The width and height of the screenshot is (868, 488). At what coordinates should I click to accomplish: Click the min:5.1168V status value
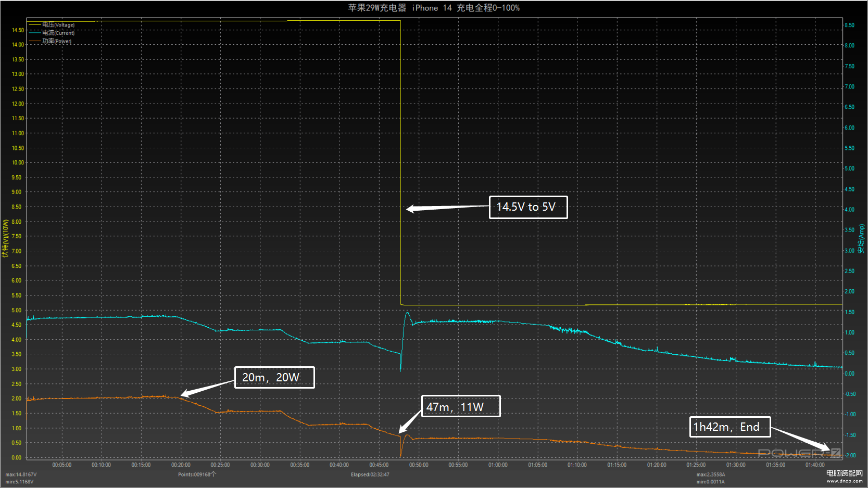click(x=19, y=482)
